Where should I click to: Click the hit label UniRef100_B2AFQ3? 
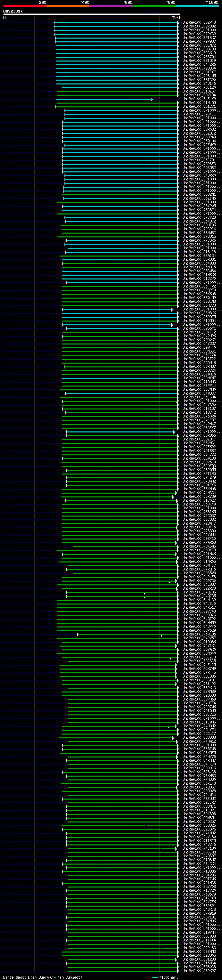199,465
